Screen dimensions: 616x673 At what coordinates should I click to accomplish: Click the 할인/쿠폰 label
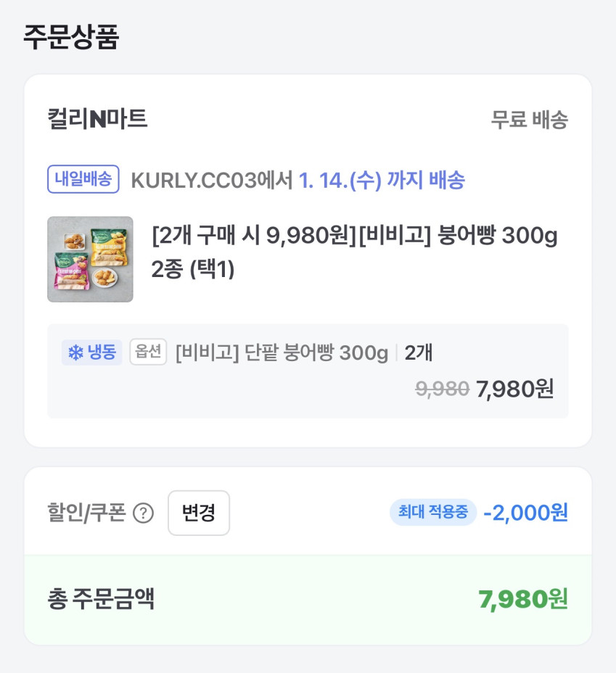[86, 513]
